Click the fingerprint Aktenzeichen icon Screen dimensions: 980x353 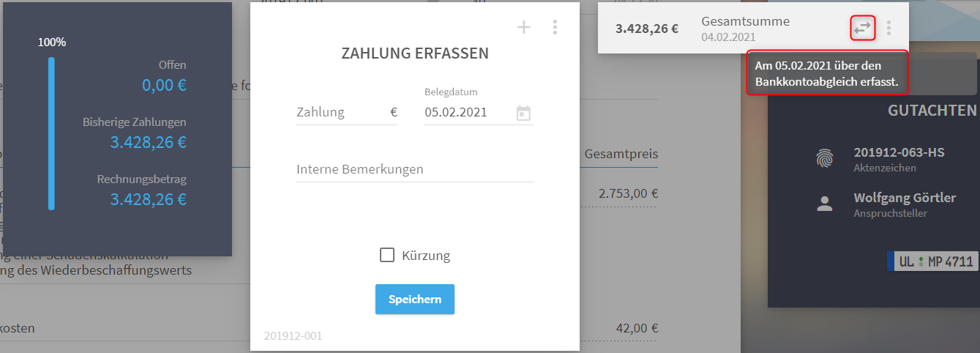825,158
